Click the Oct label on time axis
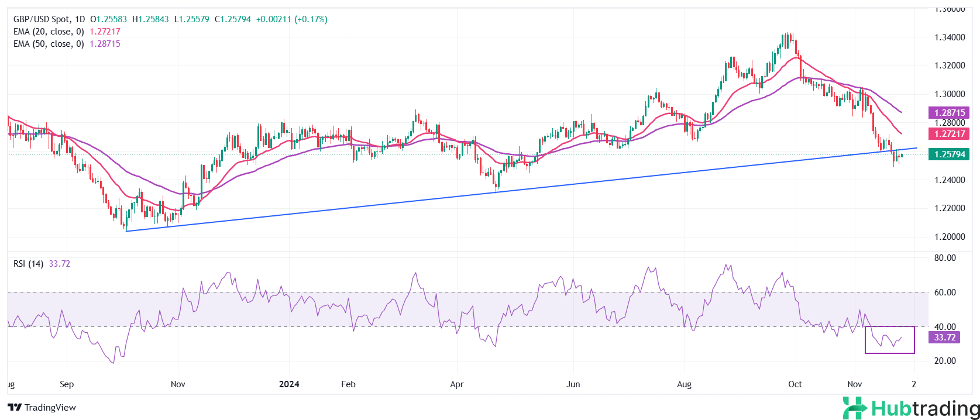 point(795,384)
